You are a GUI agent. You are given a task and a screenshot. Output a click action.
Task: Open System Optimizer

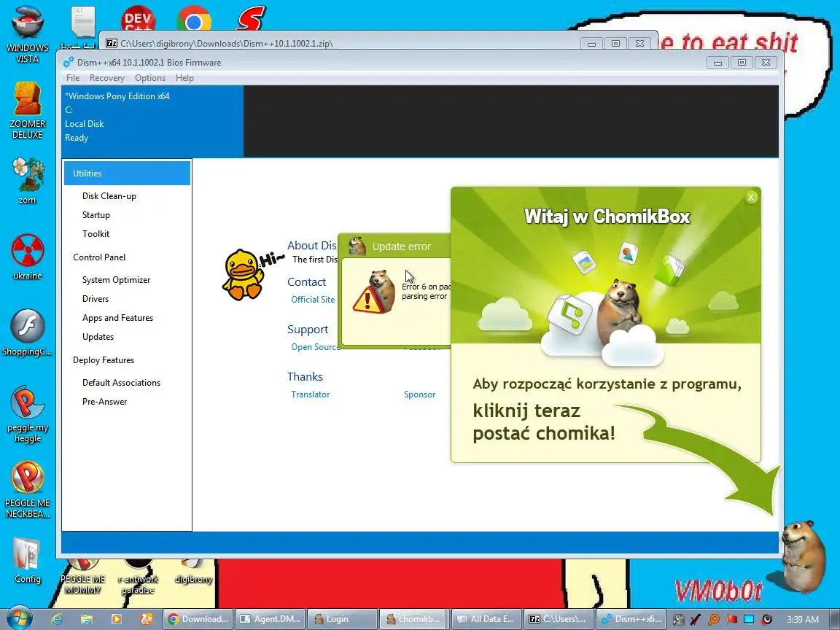tap(116, 280)
